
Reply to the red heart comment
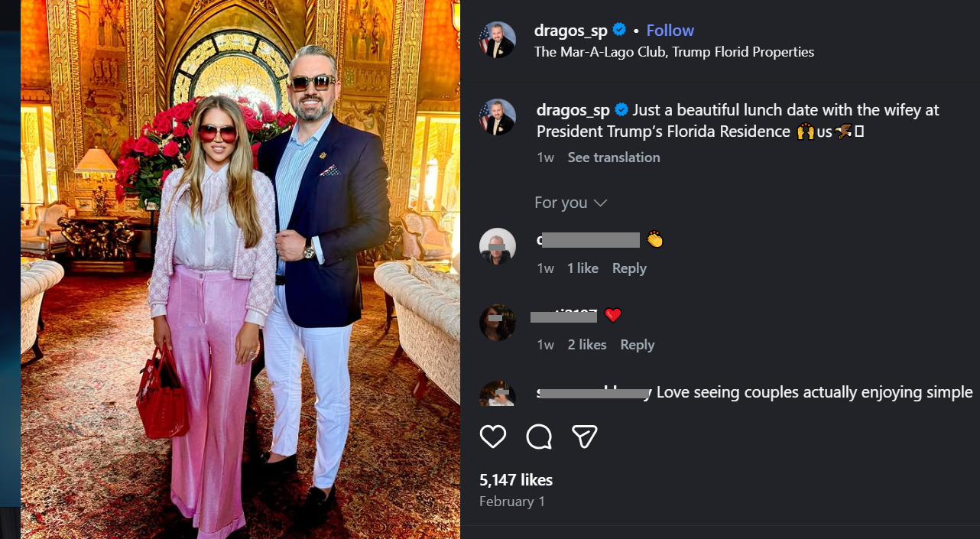(637, 345)
